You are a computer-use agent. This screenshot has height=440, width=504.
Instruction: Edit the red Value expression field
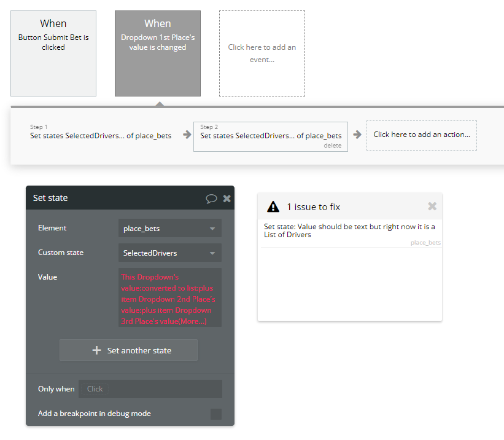tap(169, 297)
